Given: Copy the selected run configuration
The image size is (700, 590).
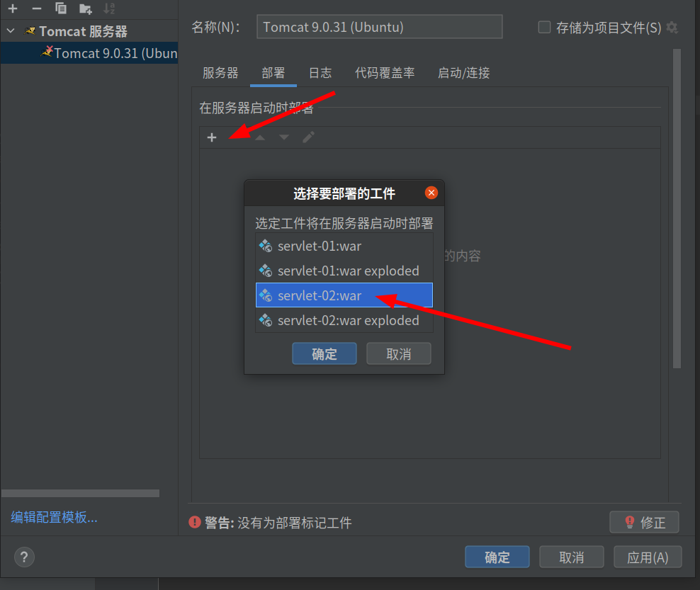Looking at the screenshot, I should pos(61,8).
